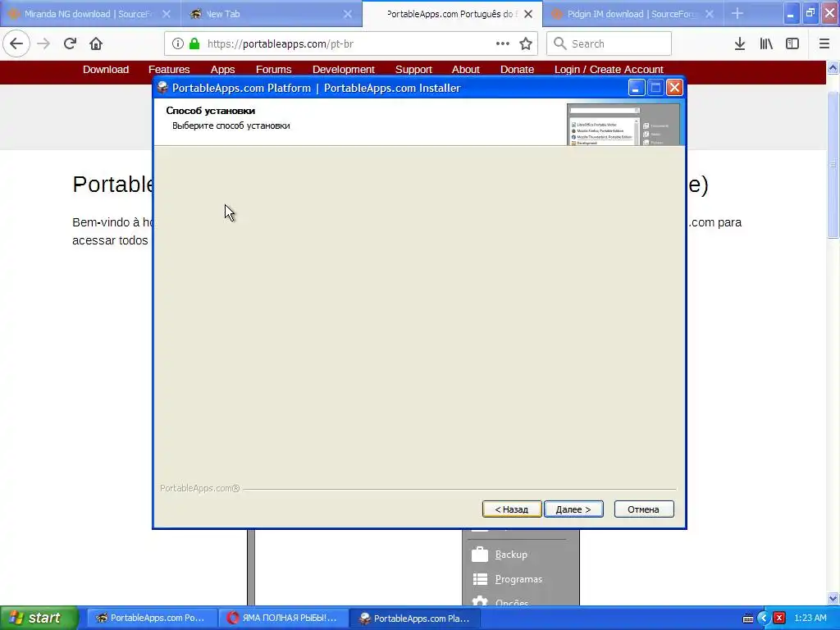
Task: Click the browser forward arrow
Action: [43, 43]
